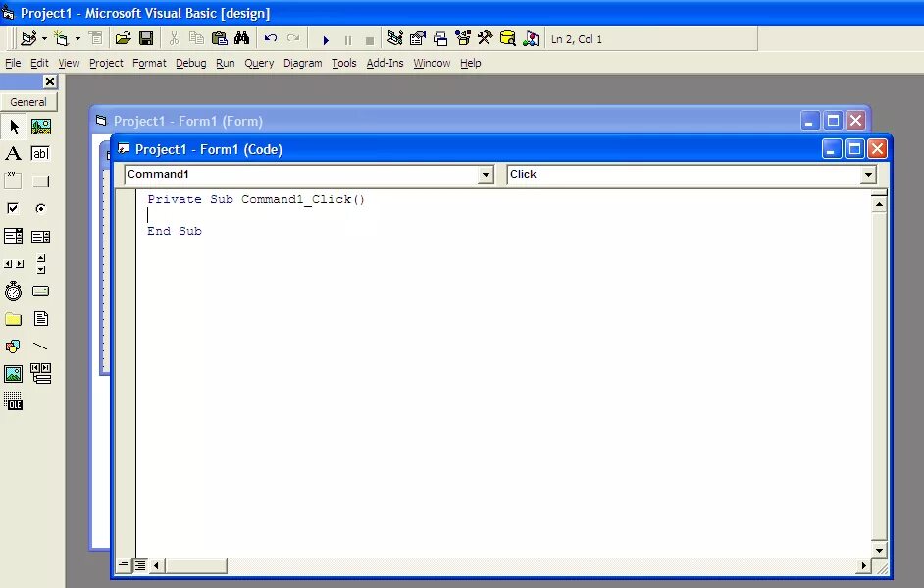Select the Image control tool
The height and width of the screenshot is (588, 924).
pyautogui.click(x=14, y=373)
